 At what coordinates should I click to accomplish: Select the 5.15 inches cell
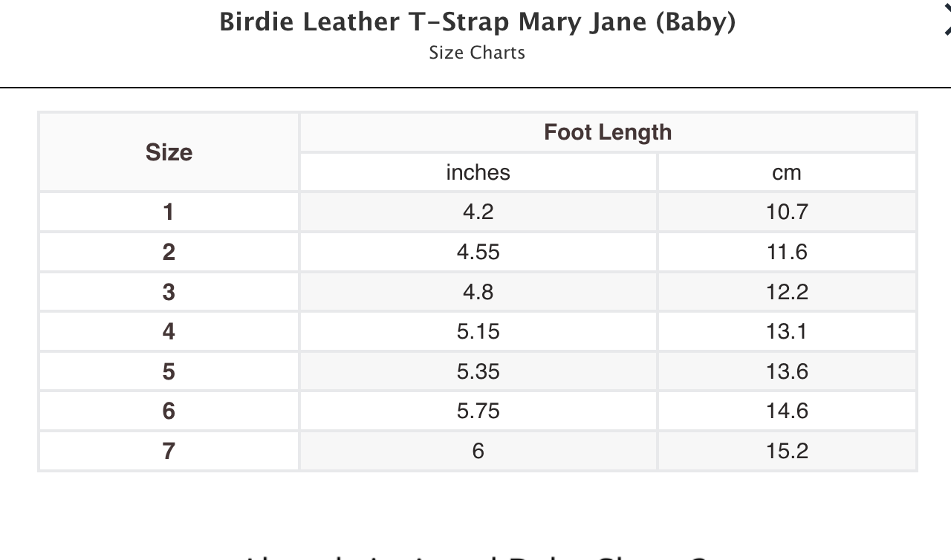pos(478,331)
